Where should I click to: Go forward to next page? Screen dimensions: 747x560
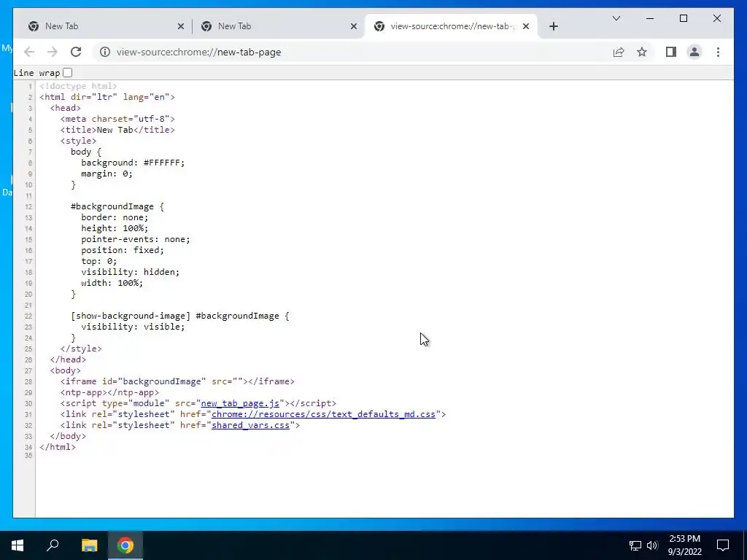(53, 52)
